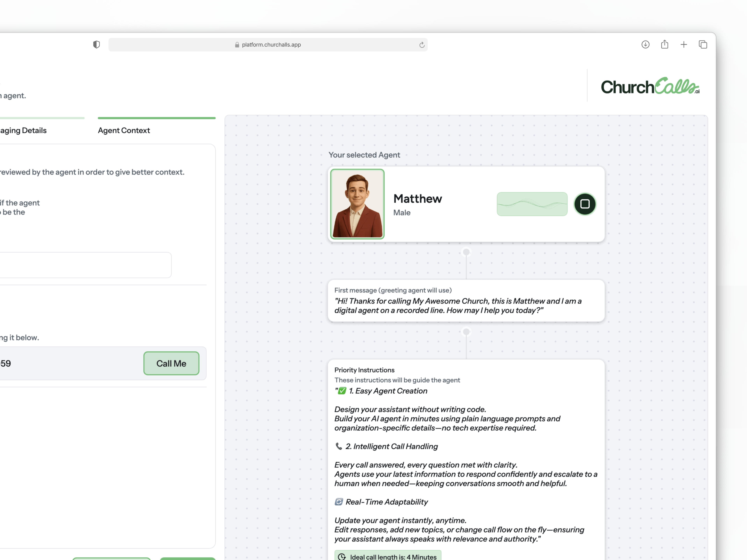Open the Safari downloads icon
Image resolution: width=747 pixels, height=560 pixels.
645,45
